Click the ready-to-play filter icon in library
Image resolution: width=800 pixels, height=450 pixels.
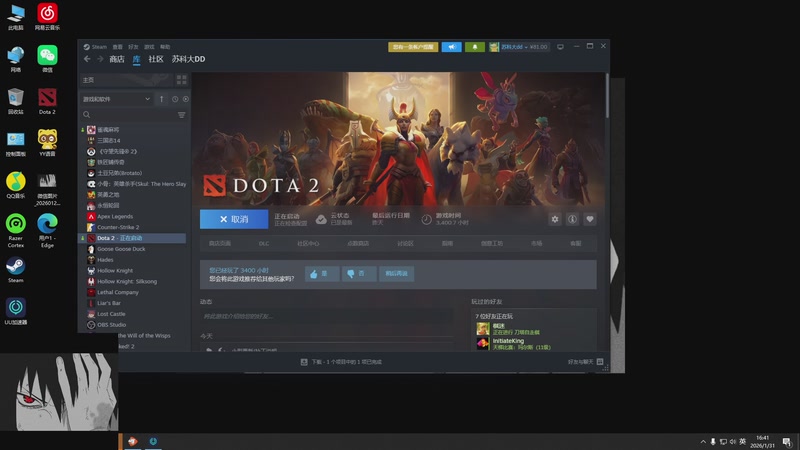pyautogui.click(x=186, y=99)
